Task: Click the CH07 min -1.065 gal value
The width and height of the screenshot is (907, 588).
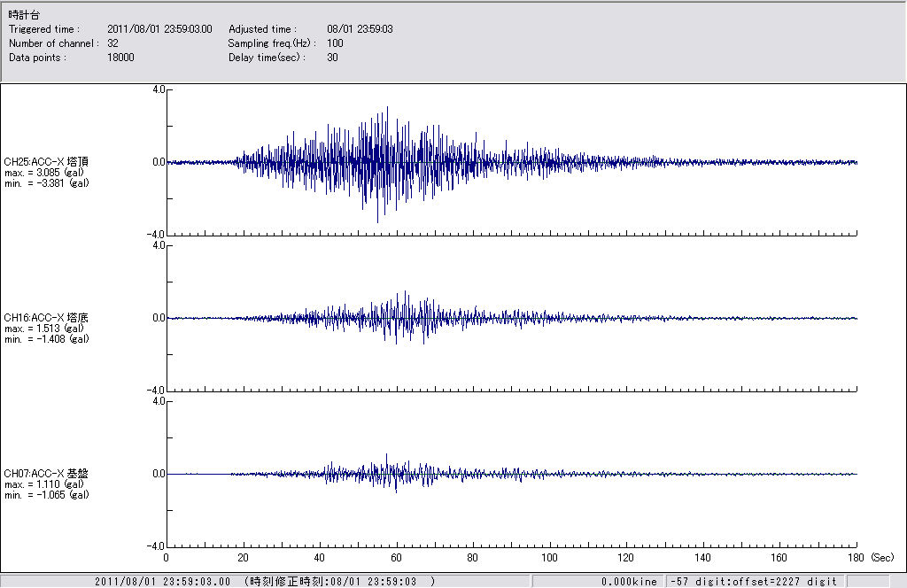Action: [46, 494]
